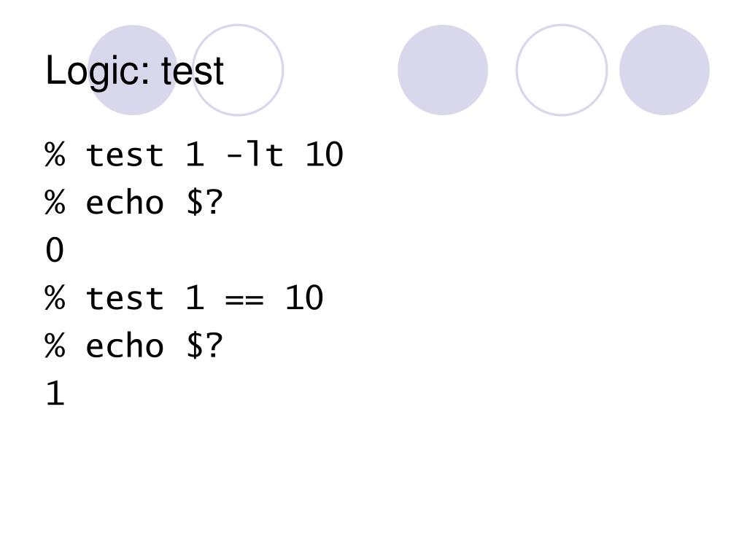
Task: Click the outlined circle next to the title
Action: [x=238, y=70]
